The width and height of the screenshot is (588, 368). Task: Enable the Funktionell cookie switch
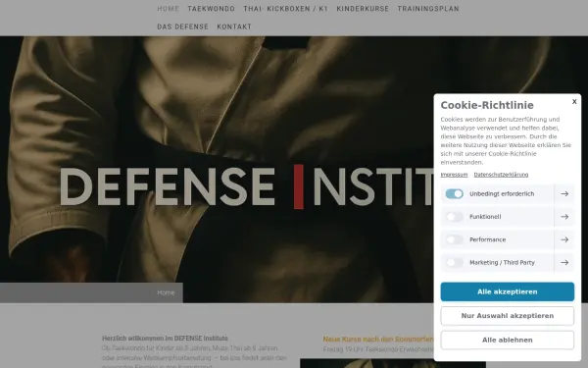[x=454, y=217]
